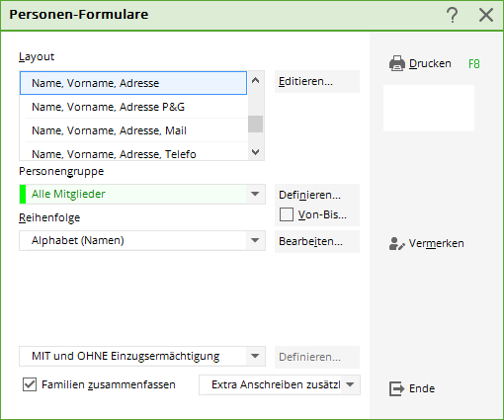
Task: Expand the Personengruppe dropdown
Action: click(x=255, y=194)
